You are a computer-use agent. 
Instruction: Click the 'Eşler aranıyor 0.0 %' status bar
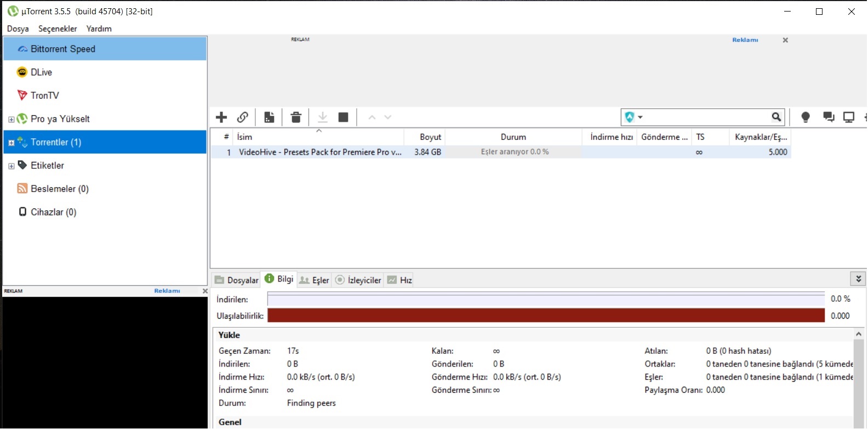514,152
